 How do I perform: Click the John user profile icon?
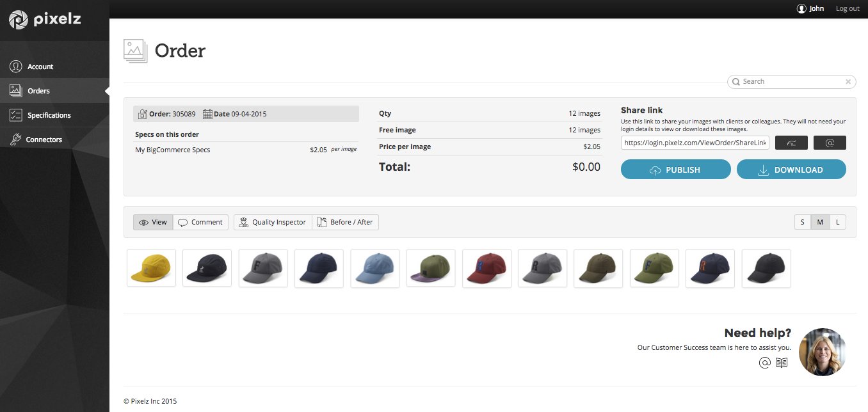tap(801, 9)
